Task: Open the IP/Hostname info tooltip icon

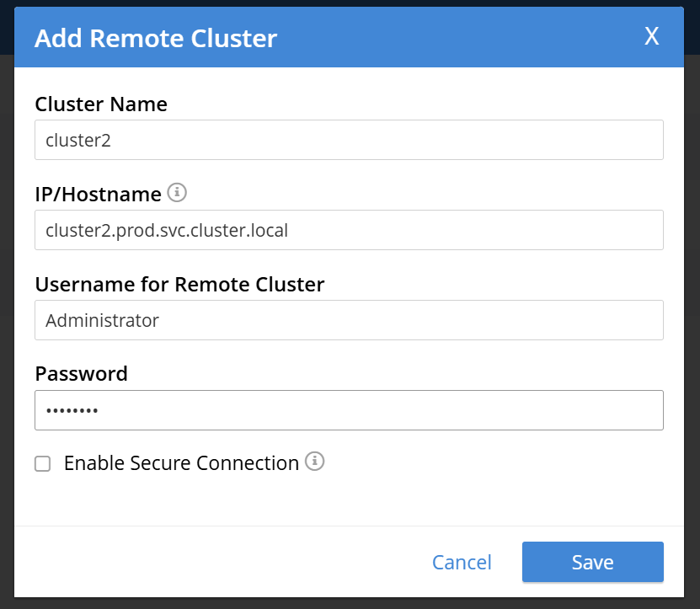Action: tap(177, 192)
